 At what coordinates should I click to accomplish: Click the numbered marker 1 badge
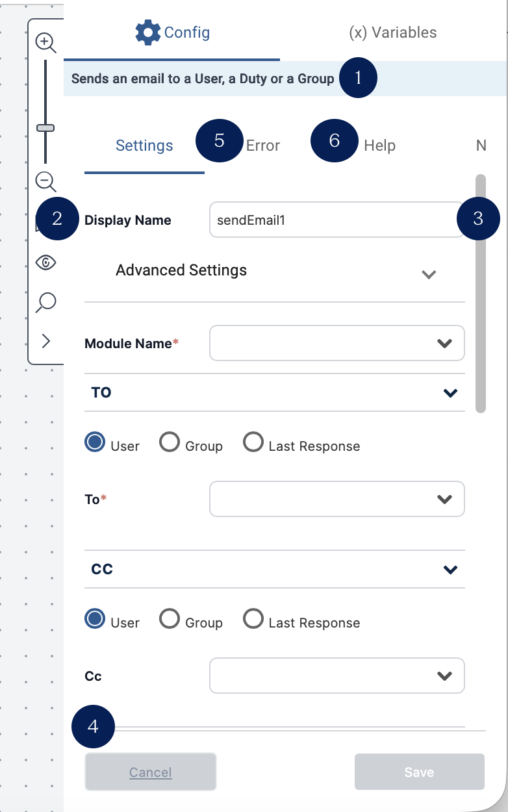coord(358,78)
